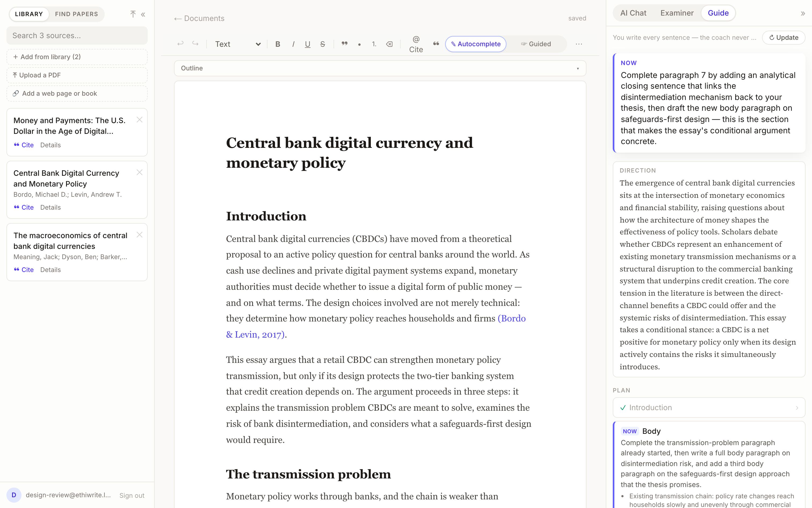Open the more options ellipsis menu
The image size is (812, 508).
pos(579,44)
